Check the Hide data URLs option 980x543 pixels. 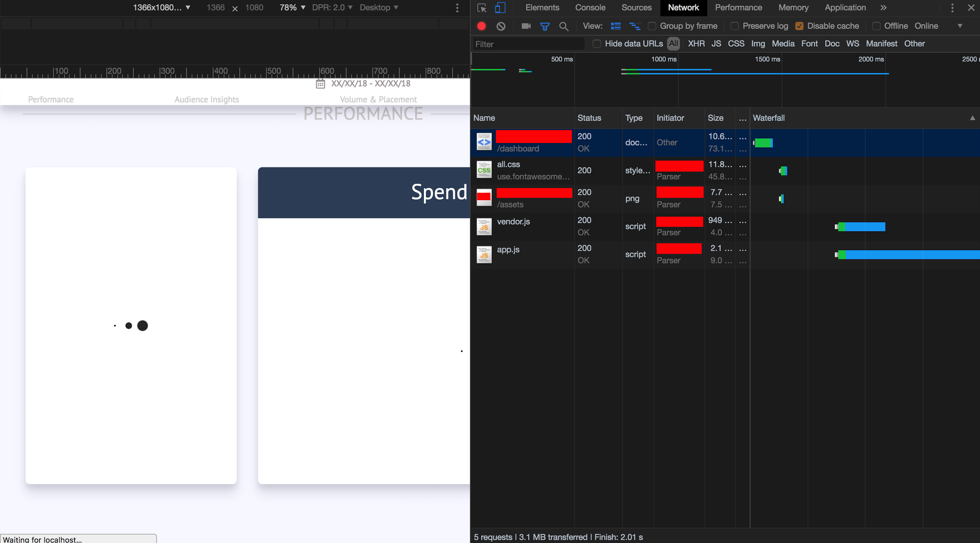597,44
